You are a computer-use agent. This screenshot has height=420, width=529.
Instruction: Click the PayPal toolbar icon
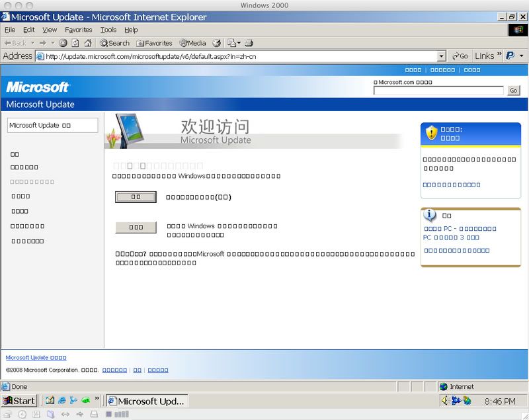[x=510, y=56]
